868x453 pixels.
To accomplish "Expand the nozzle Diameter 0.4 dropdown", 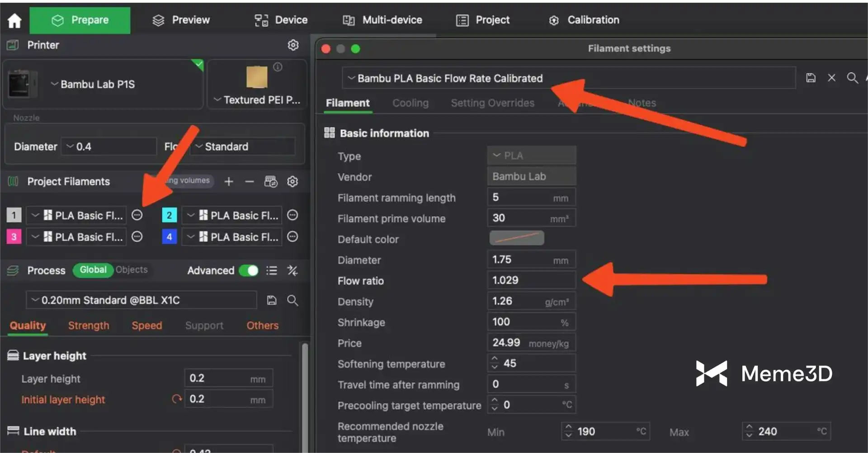I will pos(108,146).
